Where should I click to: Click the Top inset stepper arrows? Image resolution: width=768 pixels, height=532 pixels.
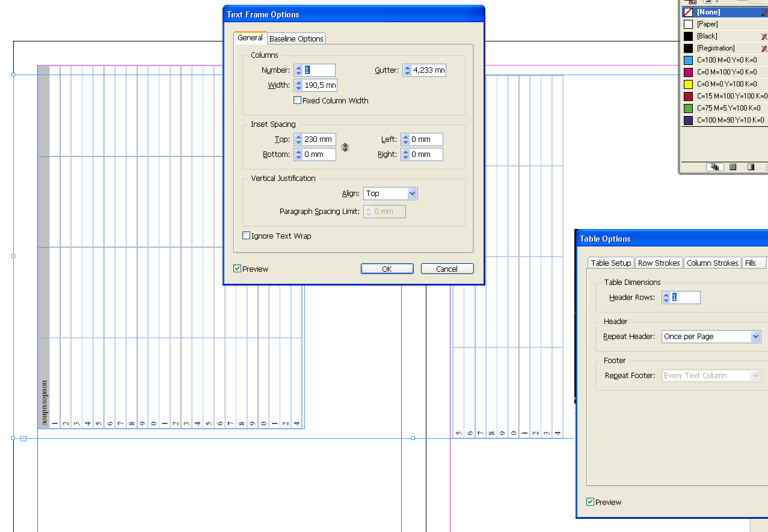[x=298, y=139]
